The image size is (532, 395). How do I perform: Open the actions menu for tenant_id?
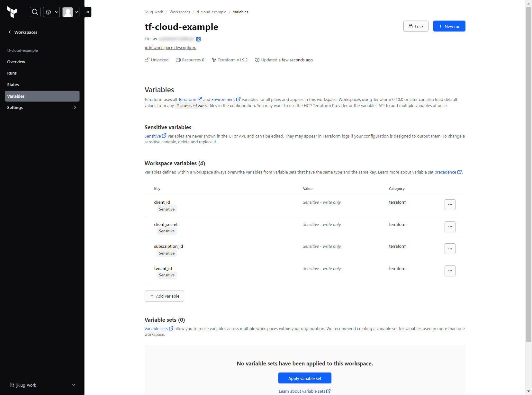pyautogui.click(x=450, y=271)
